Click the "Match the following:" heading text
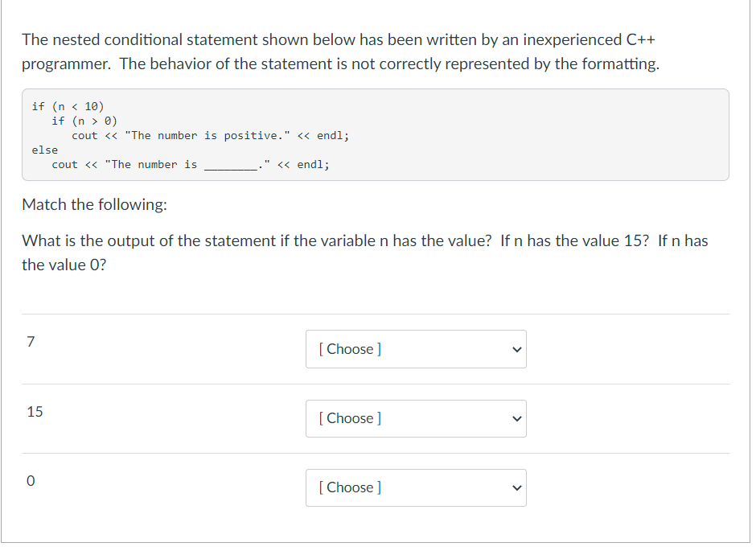 tap(95, 204)
